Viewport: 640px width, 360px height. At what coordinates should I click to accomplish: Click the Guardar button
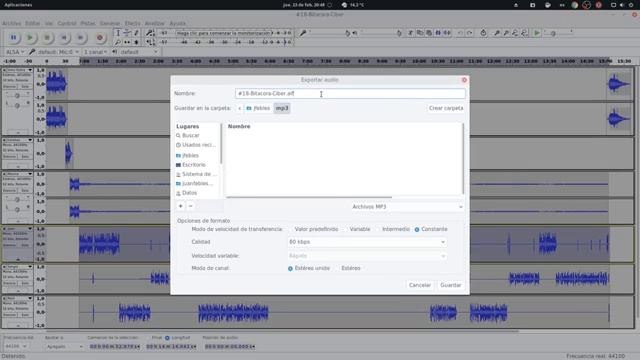(x=451, y=285)
